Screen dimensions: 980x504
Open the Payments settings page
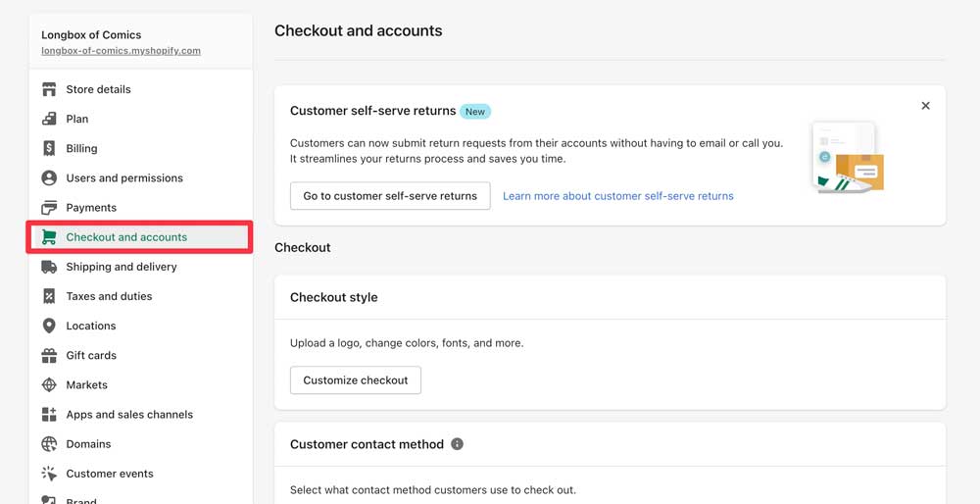click(91, 208)
